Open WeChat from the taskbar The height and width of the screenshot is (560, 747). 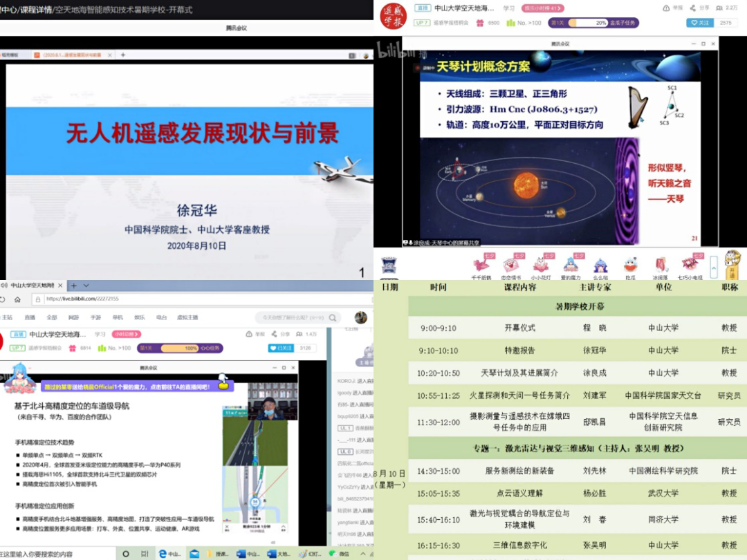[340, 554]
